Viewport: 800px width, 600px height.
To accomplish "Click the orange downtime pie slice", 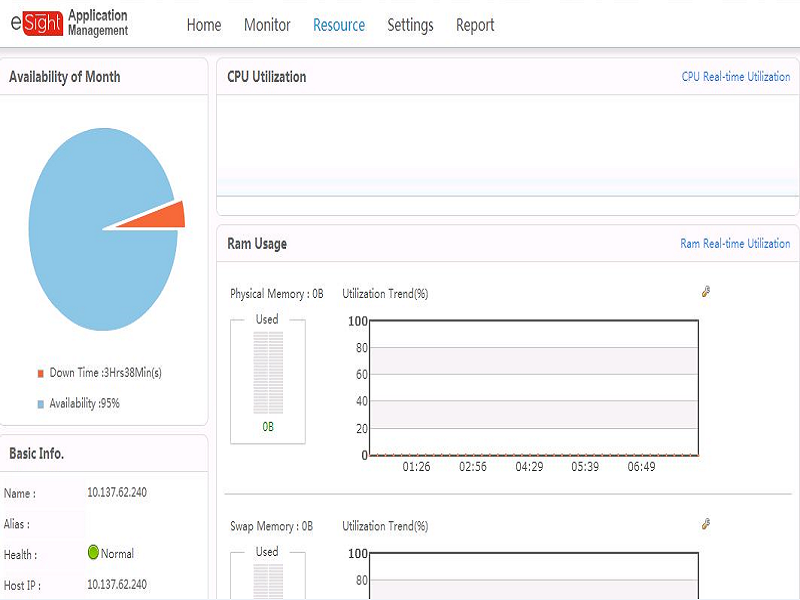I will [x=160, y=217].
